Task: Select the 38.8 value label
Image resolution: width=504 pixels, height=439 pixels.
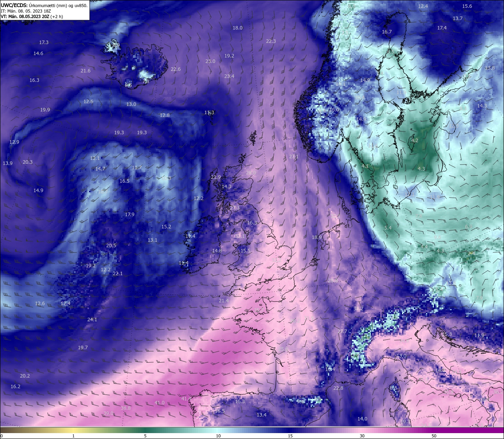Action: [x=126, y=409]
